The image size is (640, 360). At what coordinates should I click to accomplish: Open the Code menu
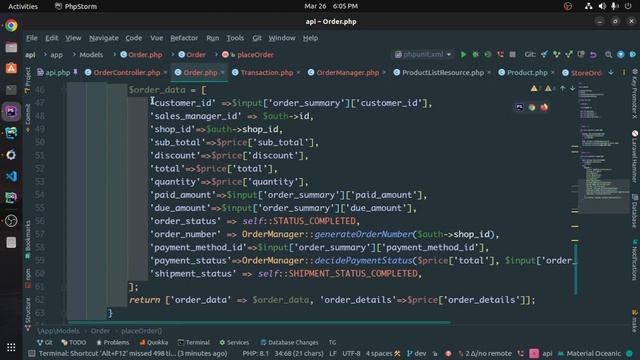tap(133, 38)
